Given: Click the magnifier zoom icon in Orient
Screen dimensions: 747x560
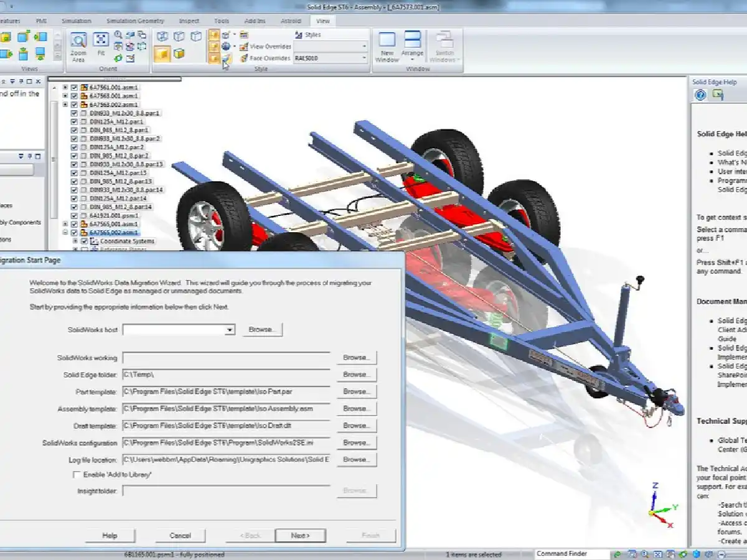Looking at the screenshot, I should (x=118, y=35).
